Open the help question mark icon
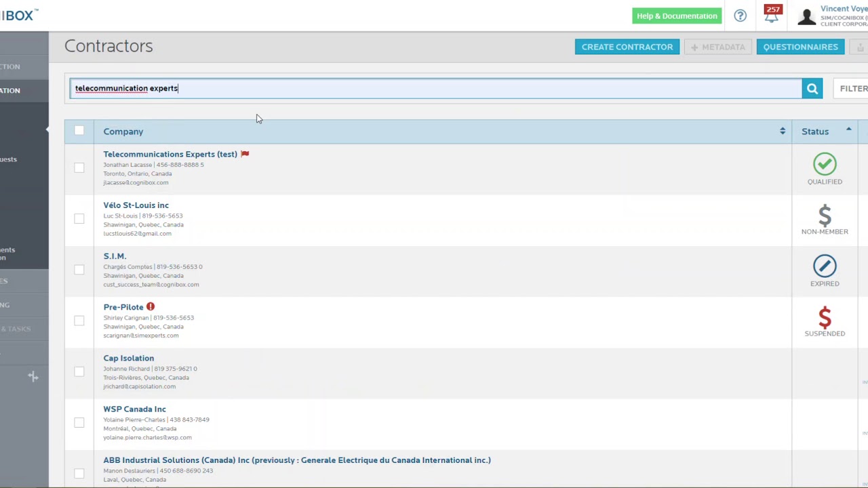The width and height of the screenshot is (868, 488). tap(740, 16)
